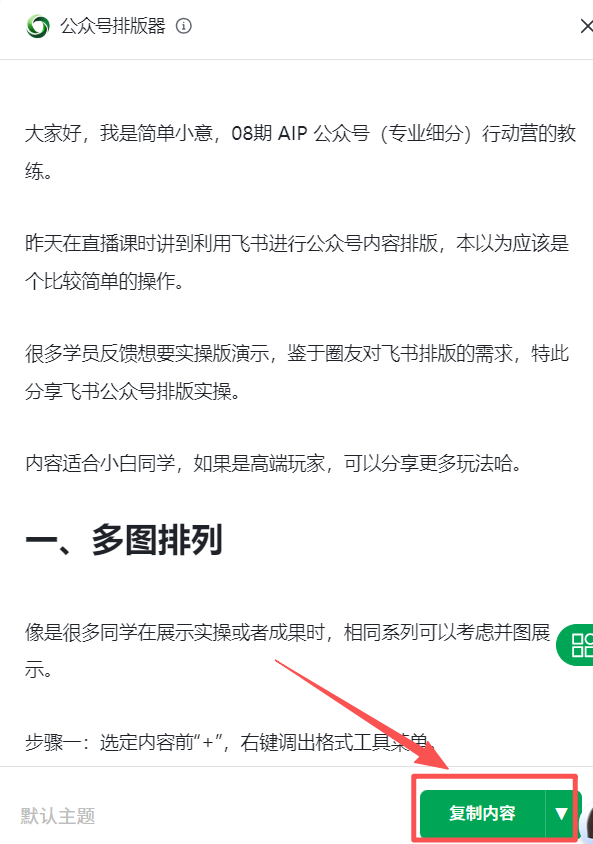
Task: Click the single word line 示。
Action: [39, 670]
